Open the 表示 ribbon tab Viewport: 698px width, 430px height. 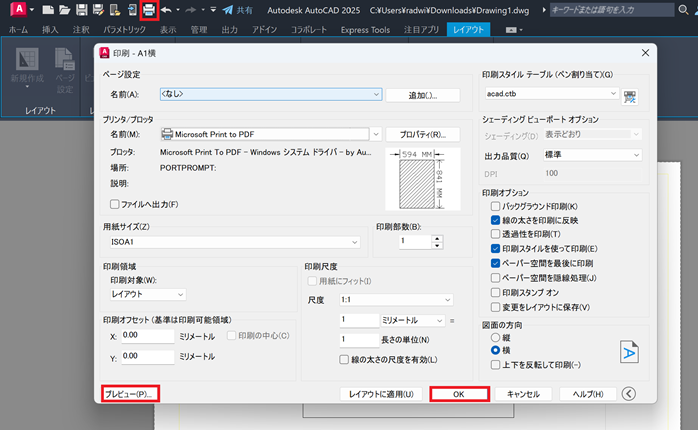pyautogui.click(x=168, y=30)
